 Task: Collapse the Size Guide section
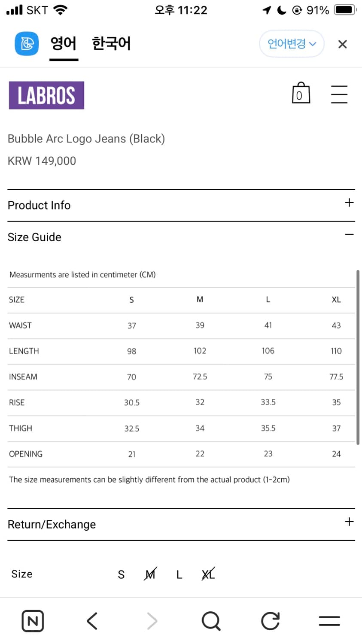point(181,237)
